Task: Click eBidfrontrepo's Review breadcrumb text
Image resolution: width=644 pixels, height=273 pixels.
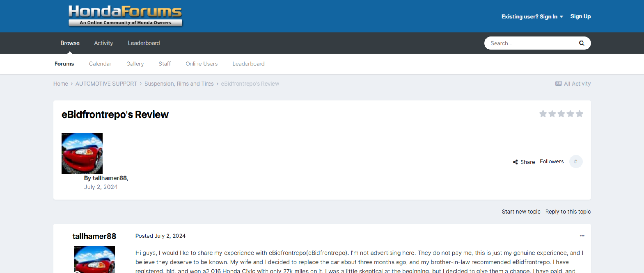Action: 250,84
